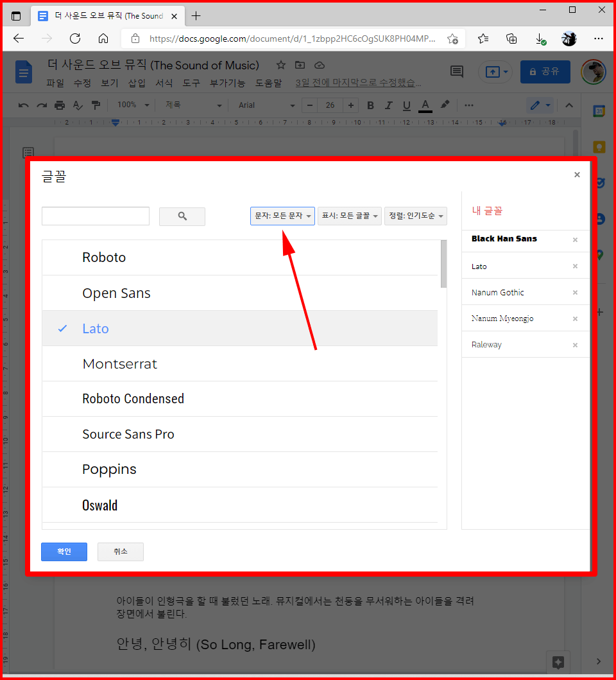
Task: Uncheck the Lato font row
Action: click(x=240, y=328)
